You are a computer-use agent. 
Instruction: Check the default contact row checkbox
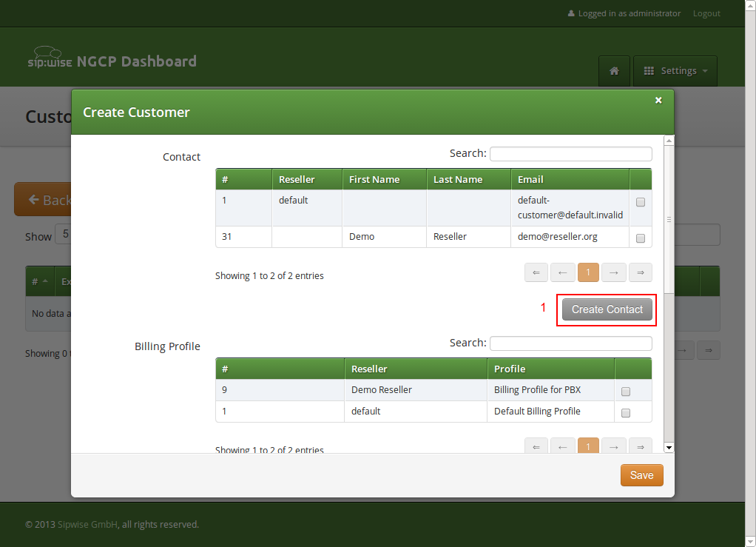[640, 201]
